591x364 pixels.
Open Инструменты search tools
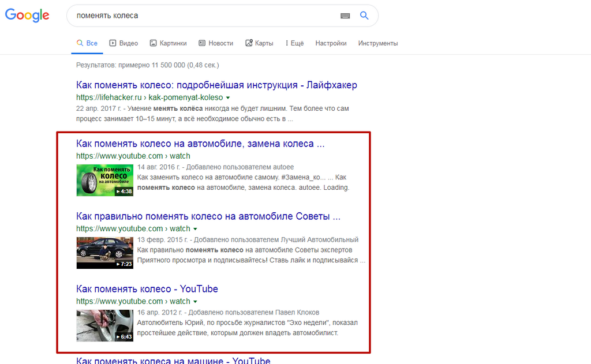click(x=378, y=43)
